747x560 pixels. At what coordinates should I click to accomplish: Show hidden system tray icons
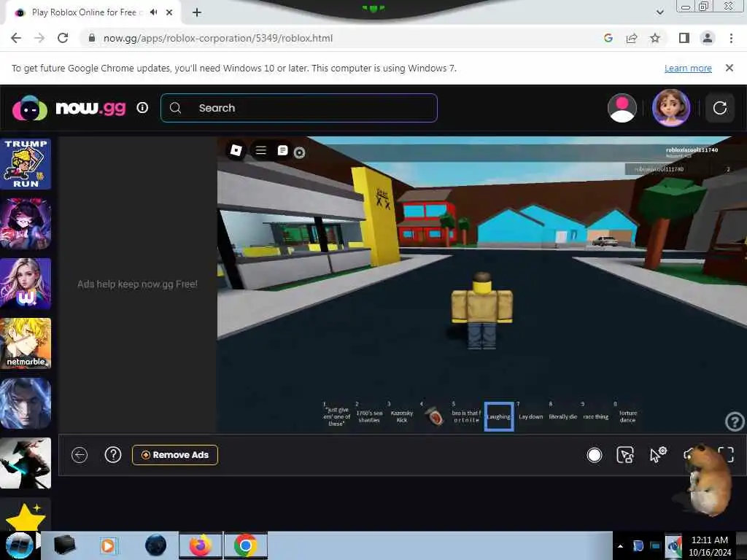(620, 546)
